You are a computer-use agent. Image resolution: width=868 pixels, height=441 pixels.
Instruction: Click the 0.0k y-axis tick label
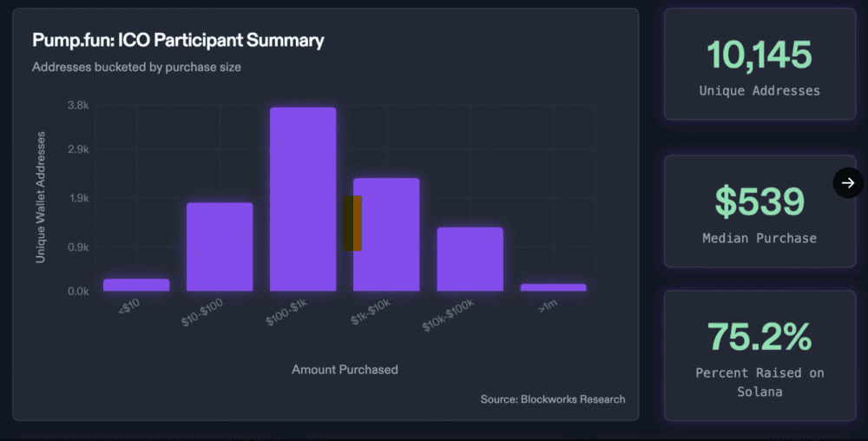tap(78, 292)
